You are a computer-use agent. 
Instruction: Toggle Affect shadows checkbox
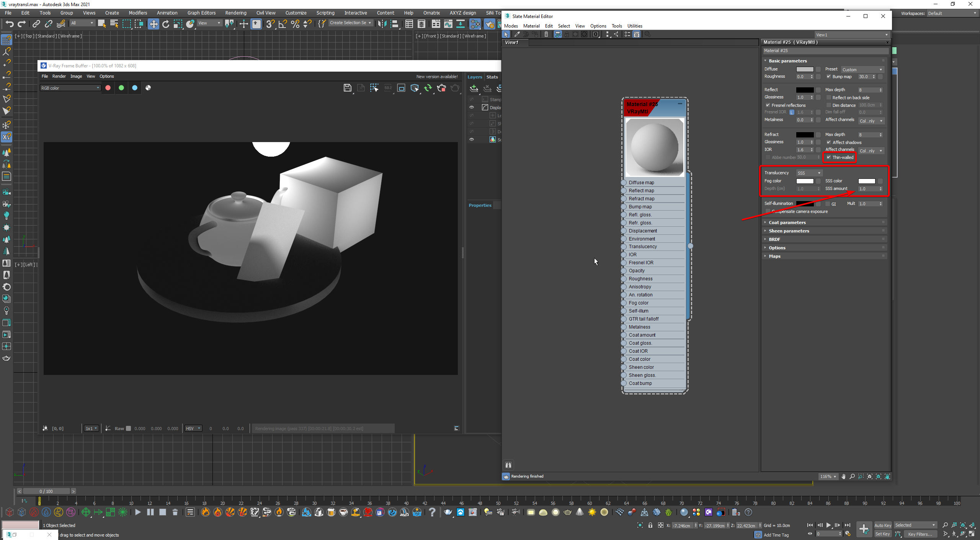[x=828, y=142]
